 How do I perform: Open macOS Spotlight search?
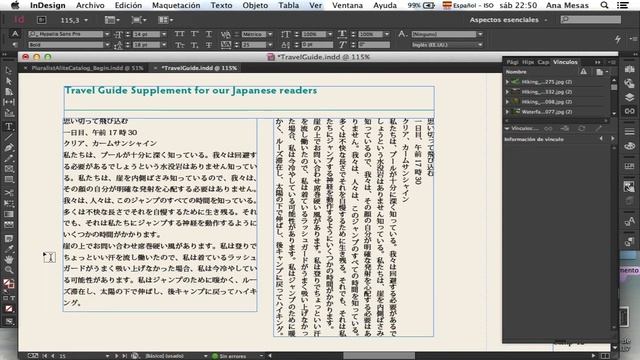point(604,5)
